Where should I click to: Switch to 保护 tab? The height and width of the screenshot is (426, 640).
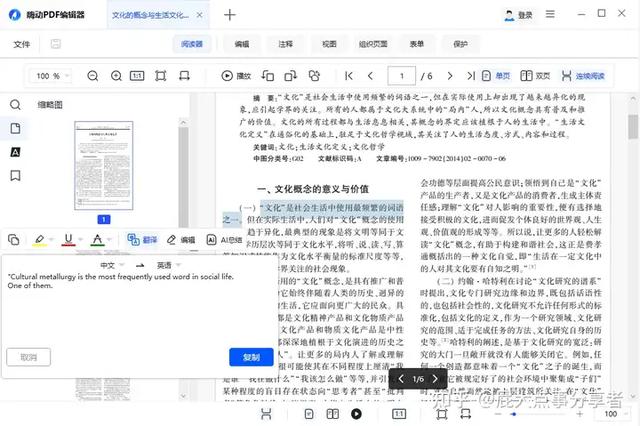pos(460,44)
